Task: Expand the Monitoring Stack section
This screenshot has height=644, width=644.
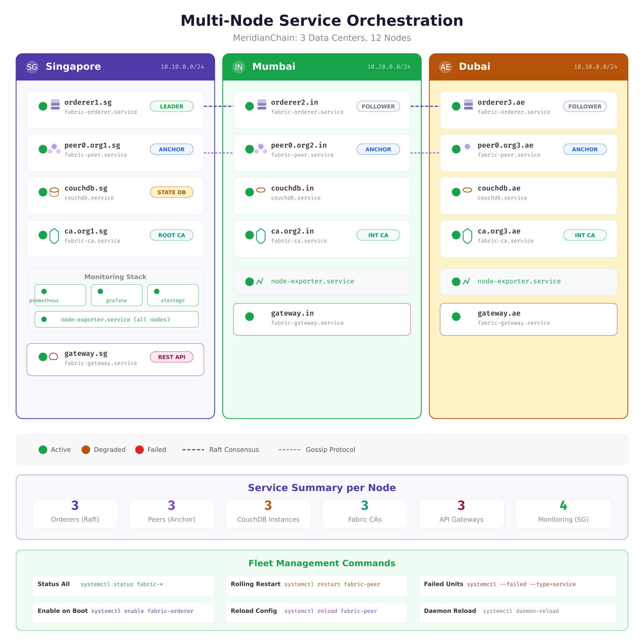Action: coord(115,276)
